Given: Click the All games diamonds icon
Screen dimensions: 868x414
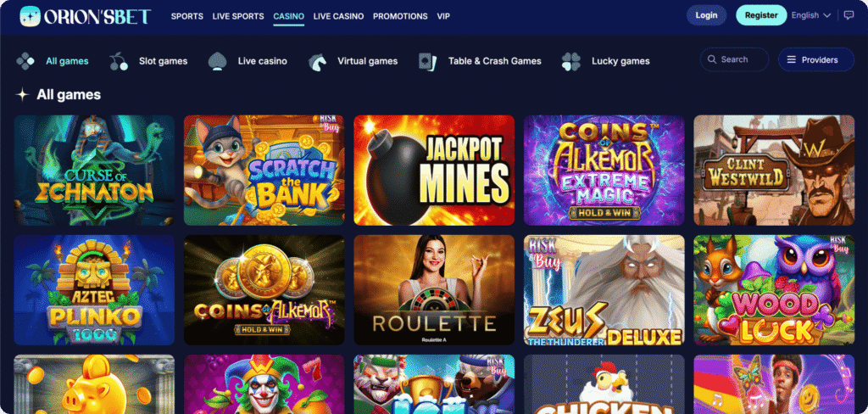Looking at the screenshot, I should pos(25,61).
